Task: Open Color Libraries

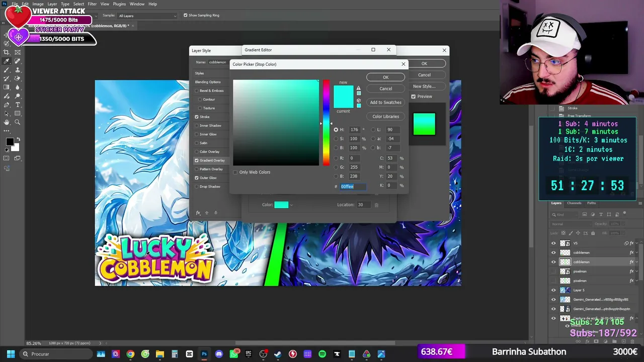Action: click(385, 117)
